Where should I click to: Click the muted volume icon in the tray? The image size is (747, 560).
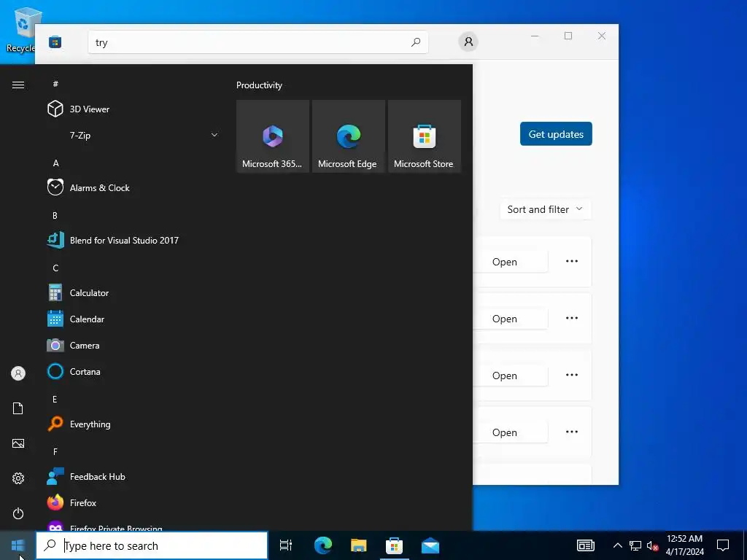652,545
